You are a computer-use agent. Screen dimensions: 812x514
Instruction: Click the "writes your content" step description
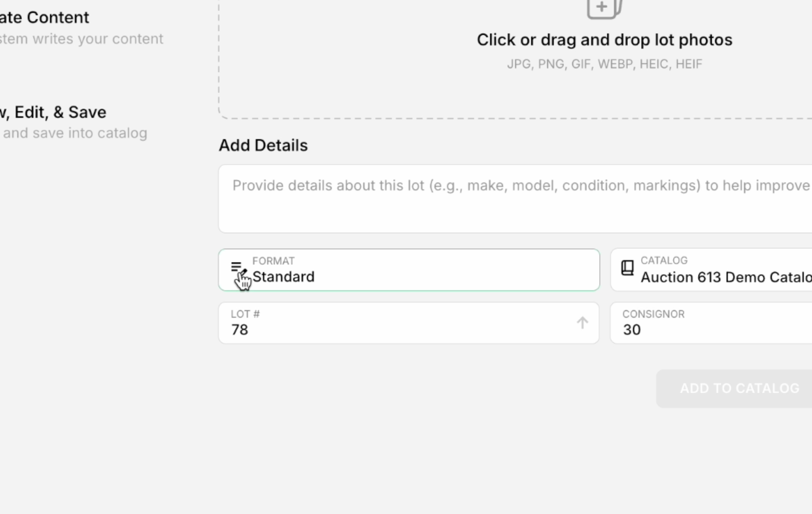coord(82,39)
